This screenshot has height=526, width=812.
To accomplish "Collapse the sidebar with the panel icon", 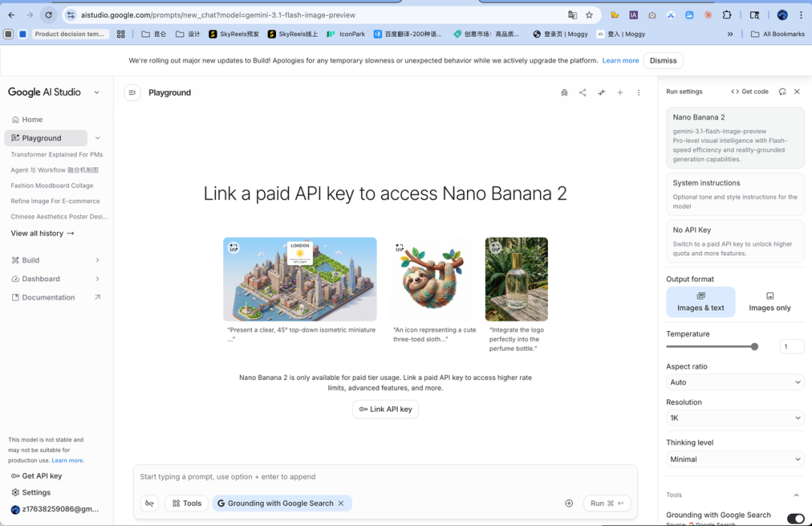I will click(x=132, y=93).
